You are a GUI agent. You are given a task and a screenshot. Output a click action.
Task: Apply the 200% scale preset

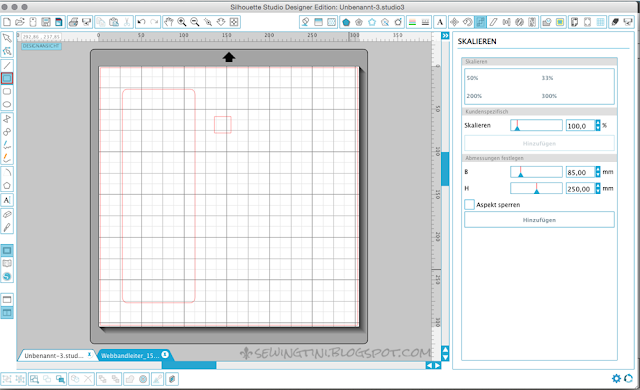pos(474,96)
